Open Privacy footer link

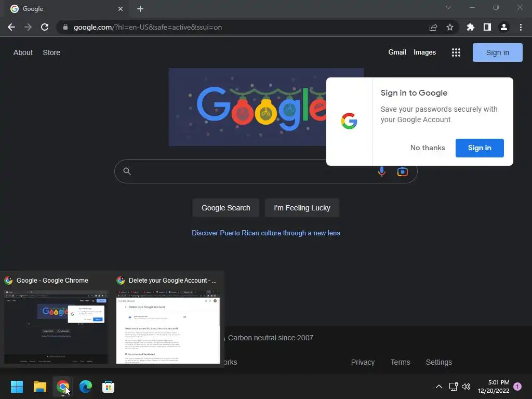363,362
